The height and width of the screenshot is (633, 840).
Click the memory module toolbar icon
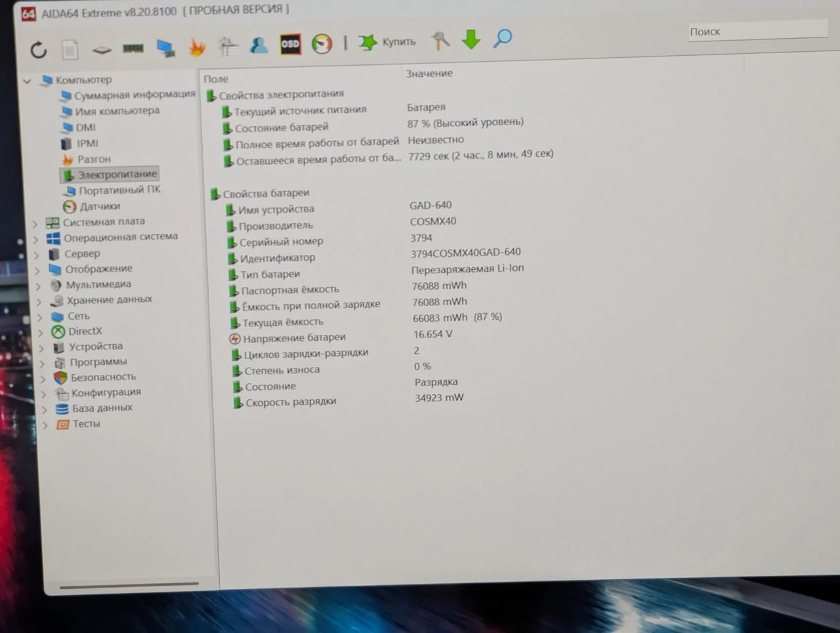pyautogui.click(x=133, y=48)
